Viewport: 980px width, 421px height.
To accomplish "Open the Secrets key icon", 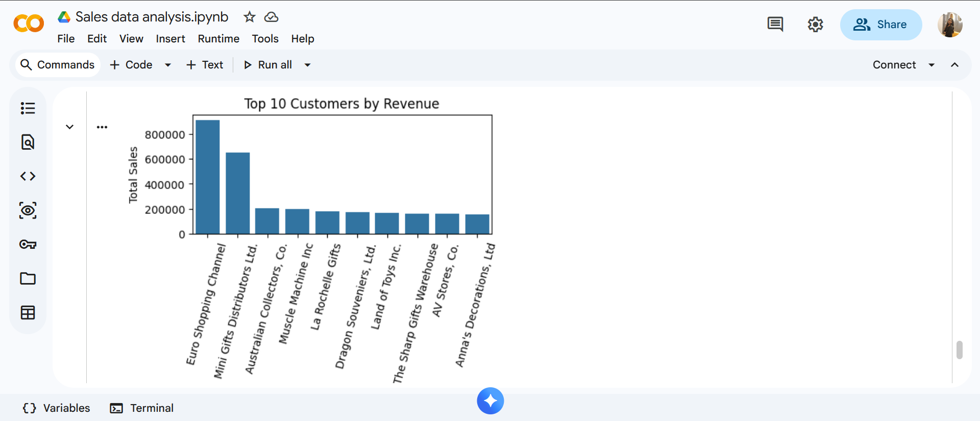I will (x=28, y=244).
